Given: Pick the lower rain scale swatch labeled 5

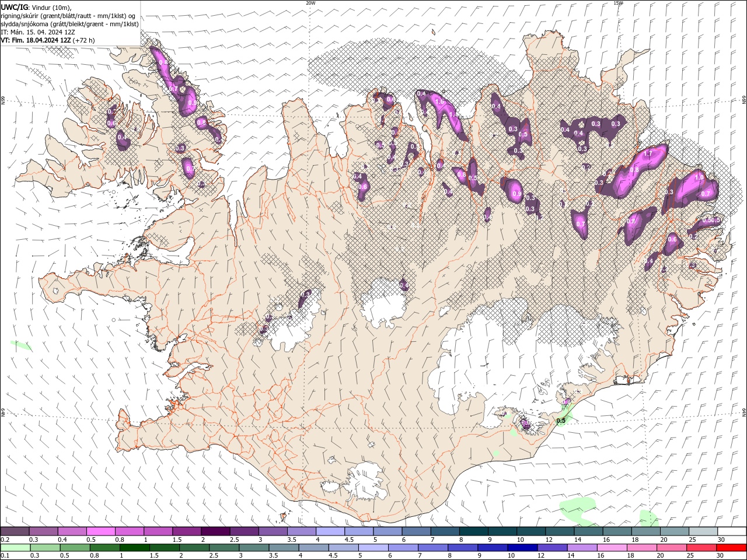Looking at the screenshot, I should coord(373,548).
